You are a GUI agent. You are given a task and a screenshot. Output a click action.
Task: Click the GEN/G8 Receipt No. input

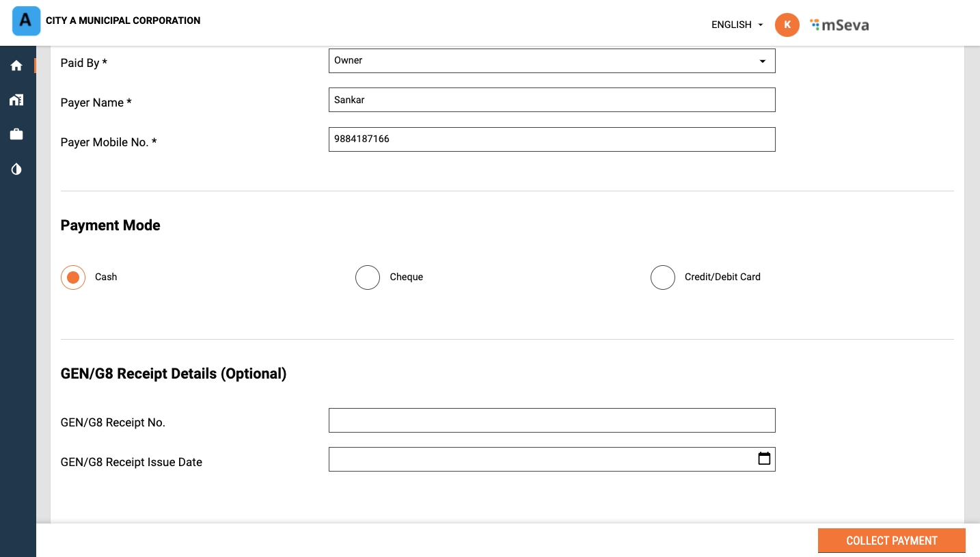click(x=552, y=420)
